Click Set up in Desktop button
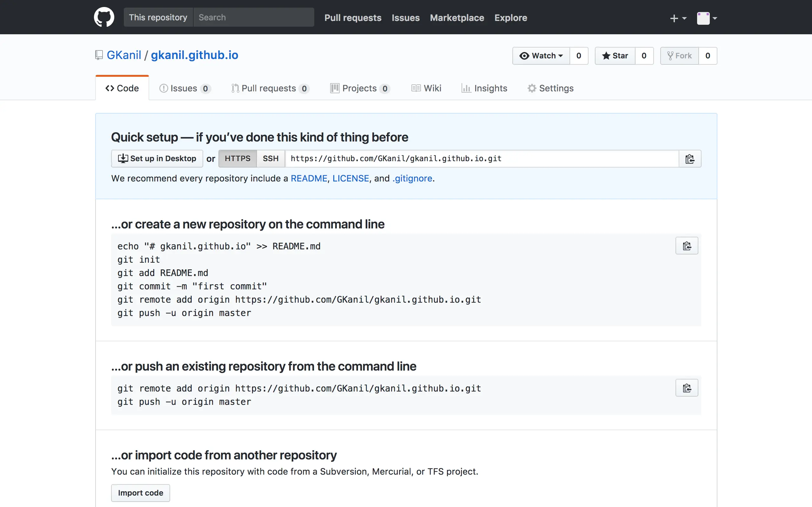812x507 pixels. point(157,159)
